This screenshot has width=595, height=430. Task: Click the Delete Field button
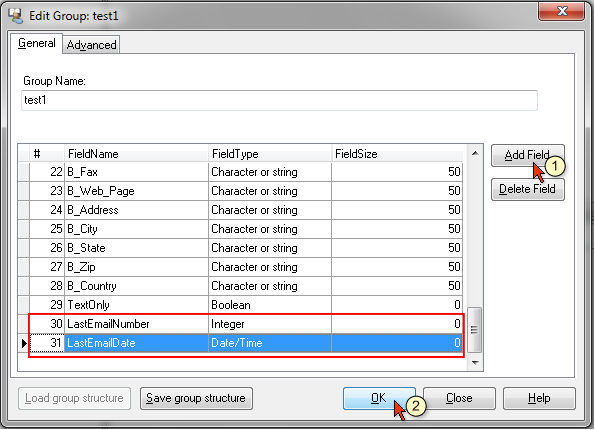click(x=527, y=189)
